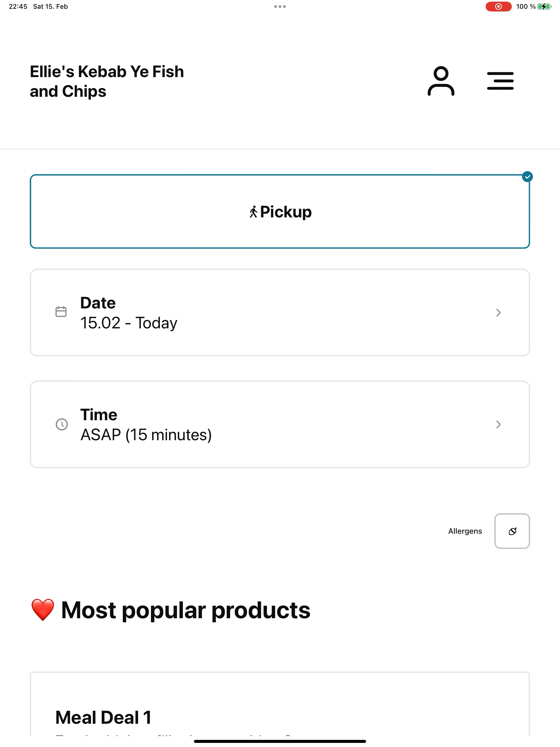Screen dimensions: 560x747
Task: Click the allergens filter icon button
Action: coord(512,531)
